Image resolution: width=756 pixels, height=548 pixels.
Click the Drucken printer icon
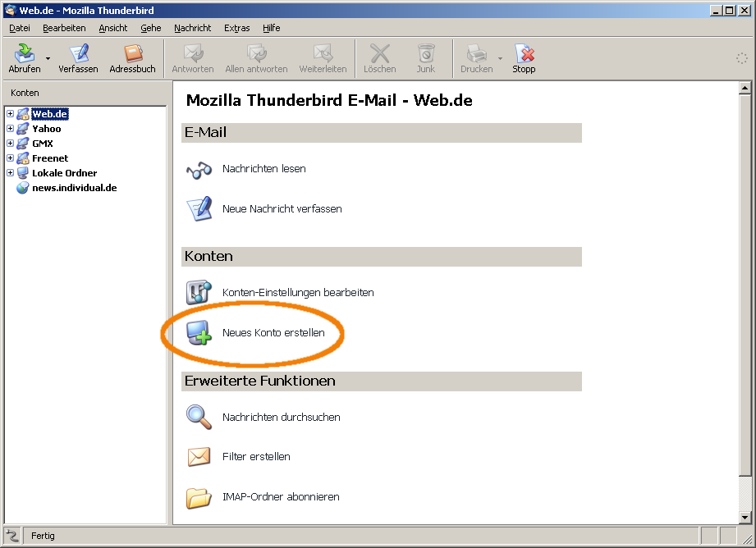pos(477,53)
